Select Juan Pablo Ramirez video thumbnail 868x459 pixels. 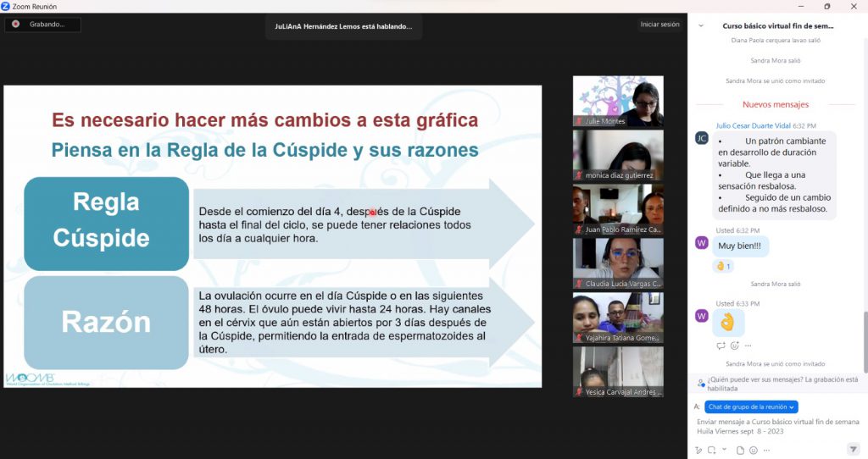(618, 209)
